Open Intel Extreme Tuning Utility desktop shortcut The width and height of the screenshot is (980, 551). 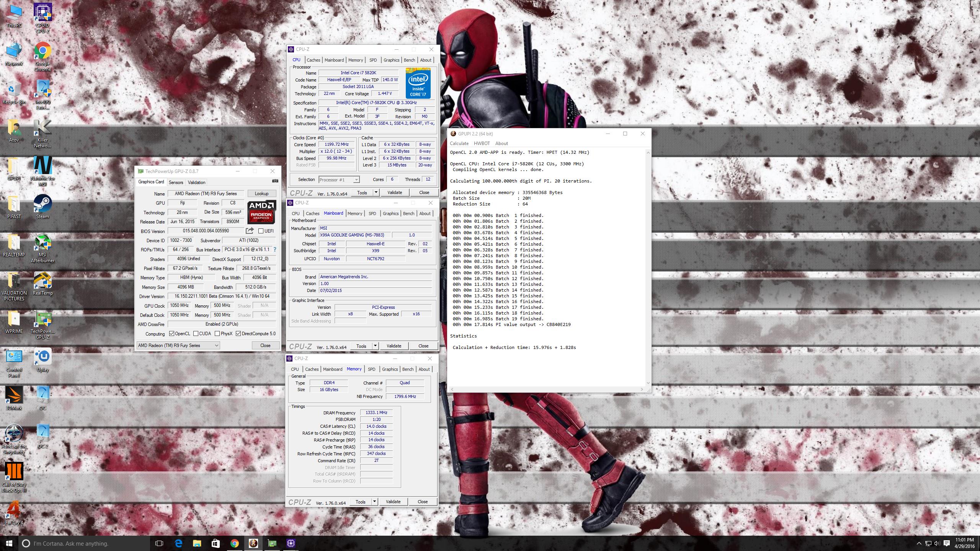[x=42, y=95]
